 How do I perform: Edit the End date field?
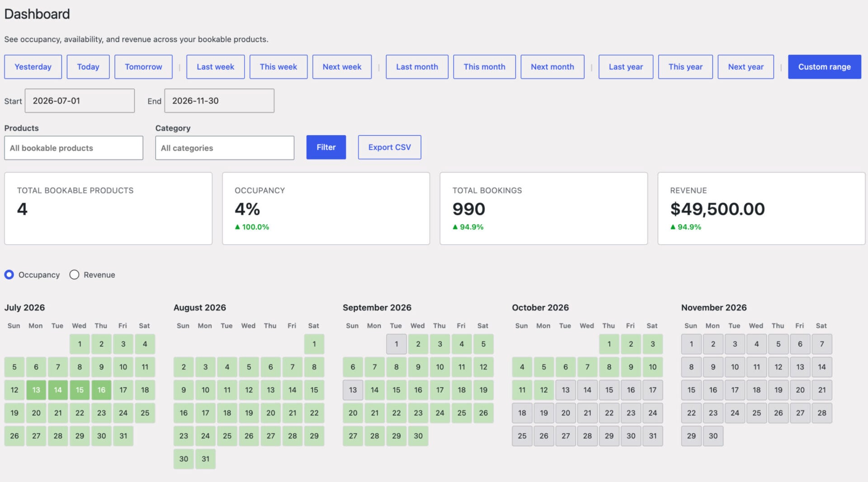[x=219, y=101]
